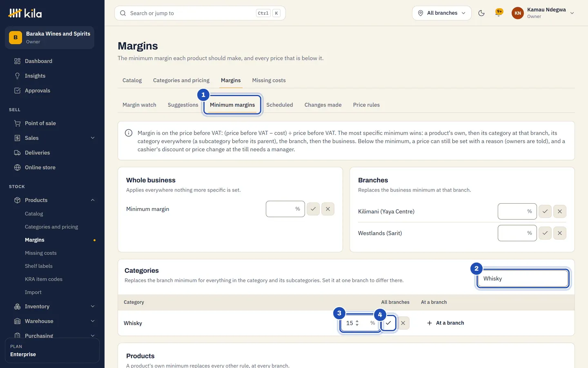The width and height of the screenshot is (588, 368).
Task: Remove Whisky category margin with X
Action: (x=403, y=323)
